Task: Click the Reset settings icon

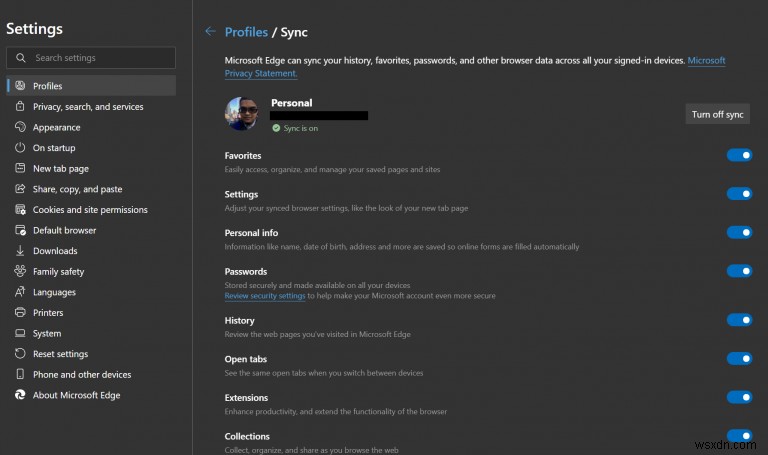Action: [20, 354]
